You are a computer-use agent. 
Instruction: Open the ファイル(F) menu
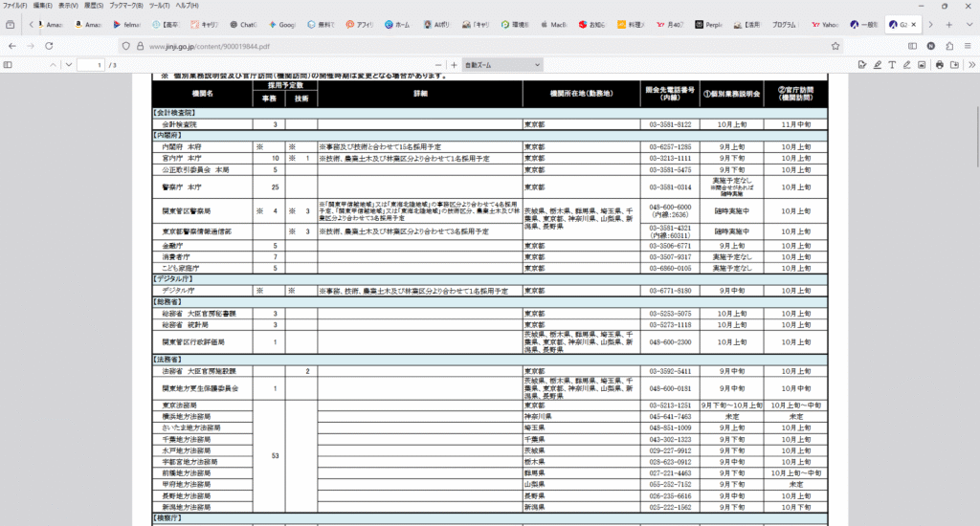point(15,6)
